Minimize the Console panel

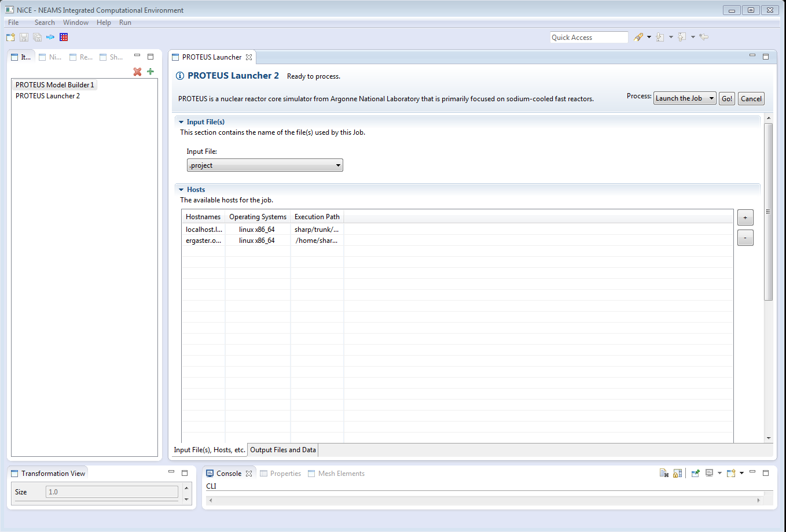pyautogui.click(x=752, y=472)
